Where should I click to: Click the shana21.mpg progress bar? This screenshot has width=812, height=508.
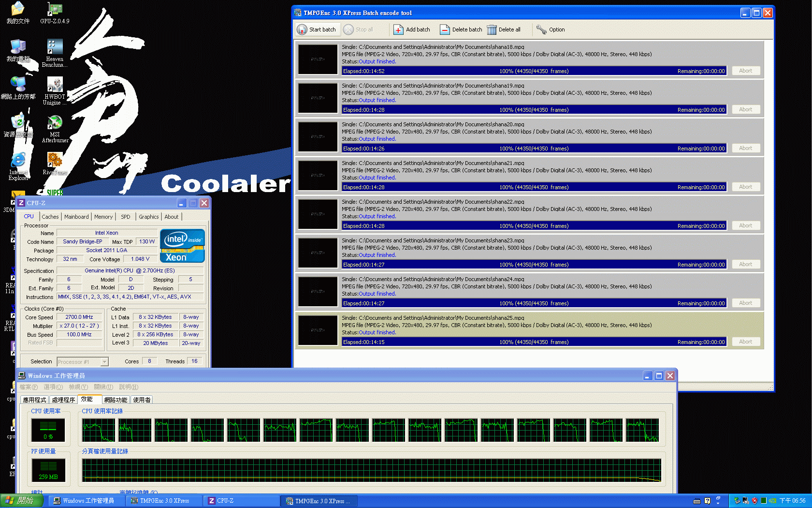click(x=534, y=187)
